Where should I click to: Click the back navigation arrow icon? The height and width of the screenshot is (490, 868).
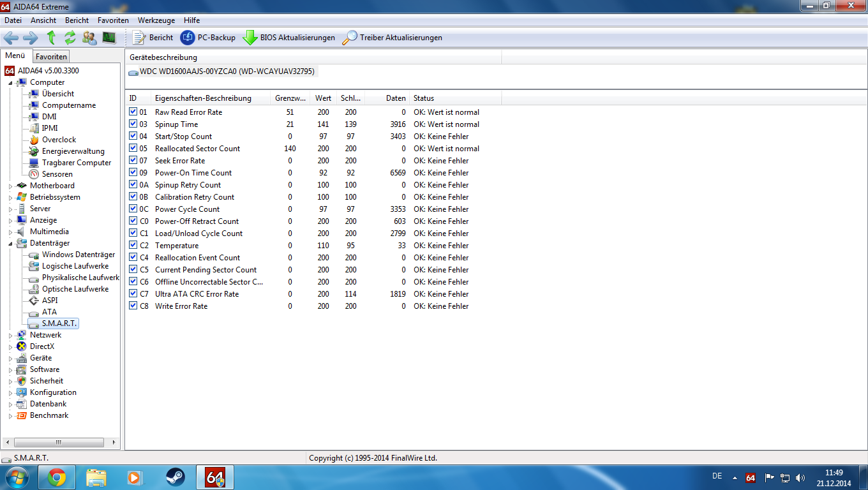tap(11, 38)
